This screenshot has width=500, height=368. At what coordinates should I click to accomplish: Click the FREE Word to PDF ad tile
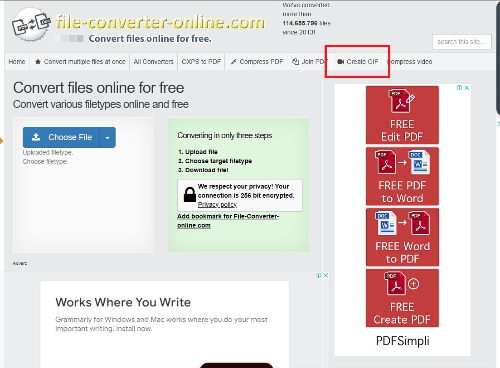click(x=402, y=237)
